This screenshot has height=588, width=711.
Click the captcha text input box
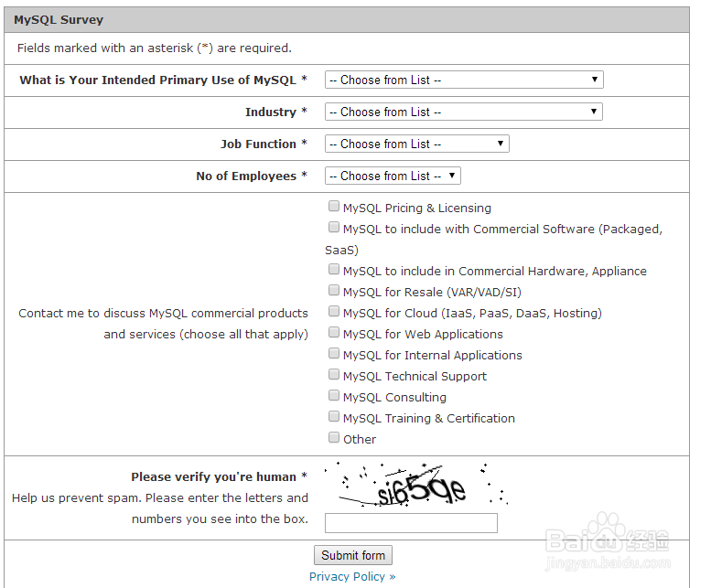tap(411, 523)
